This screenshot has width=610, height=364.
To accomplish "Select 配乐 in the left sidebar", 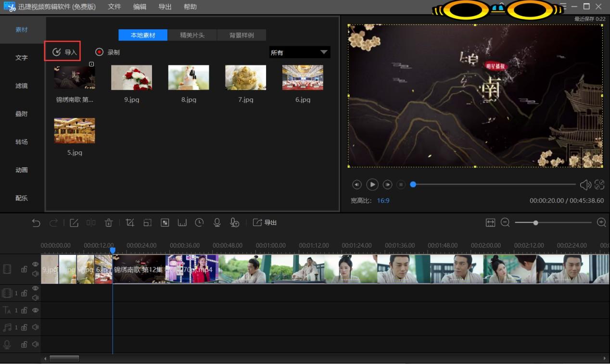I will (x=22, y=198).
